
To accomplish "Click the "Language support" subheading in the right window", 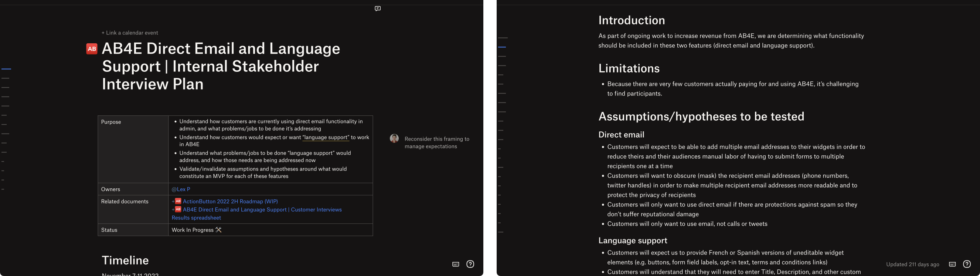I will click(633, 240).
